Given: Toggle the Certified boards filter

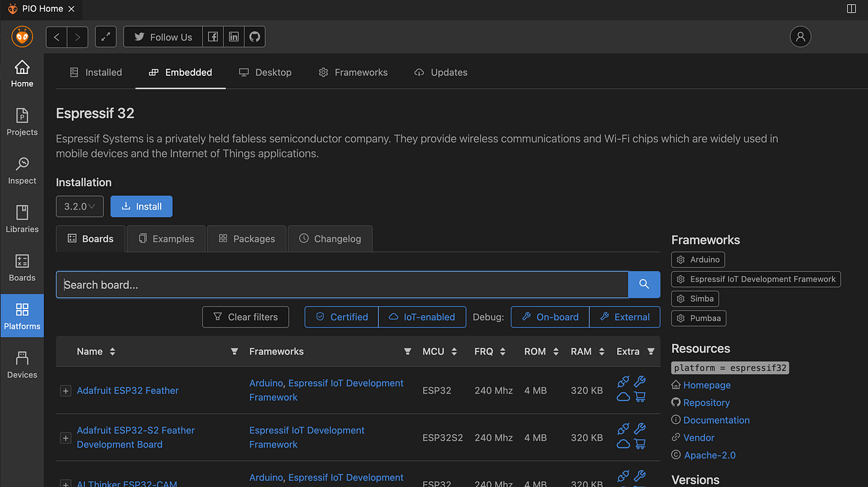Looking at the screenshot, I should coord(341,317).
